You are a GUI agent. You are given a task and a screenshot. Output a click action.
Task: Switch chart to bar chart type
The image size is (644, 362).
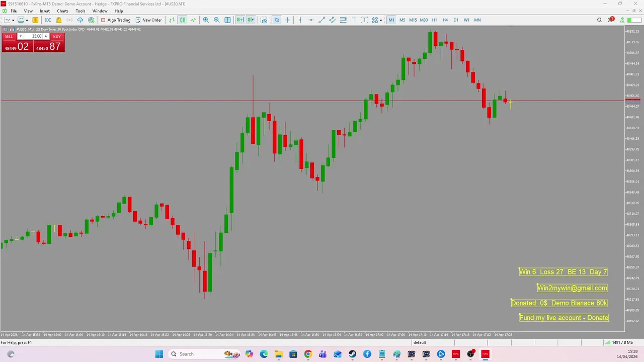point(172,20)
